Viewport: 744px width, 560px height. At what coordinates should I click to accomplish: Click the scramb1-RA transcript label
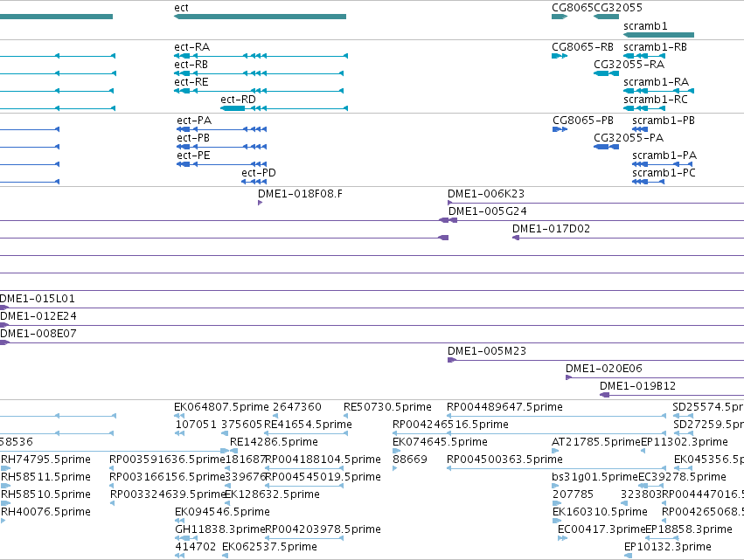tap(657, 82)
